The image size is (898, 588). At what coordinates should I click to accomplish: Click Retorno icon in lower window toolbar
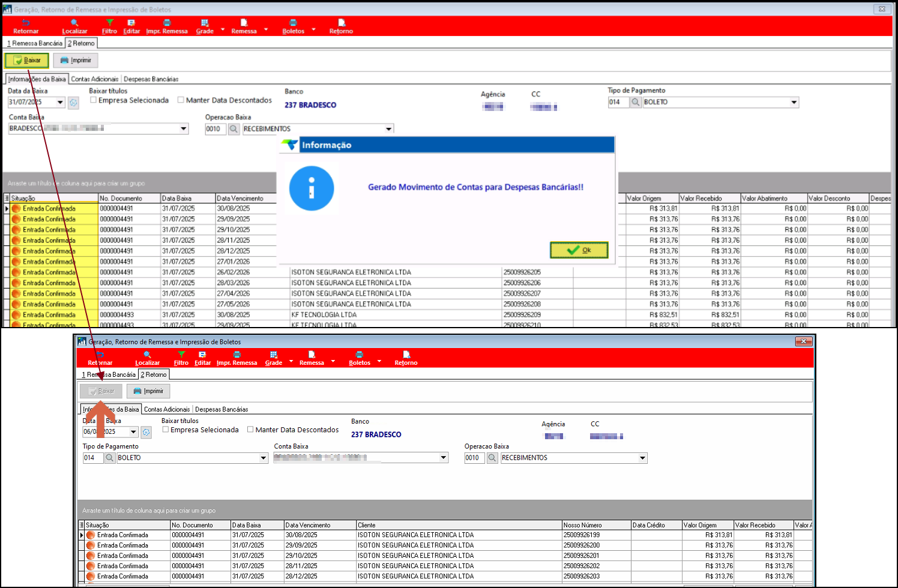pos(406,355)
